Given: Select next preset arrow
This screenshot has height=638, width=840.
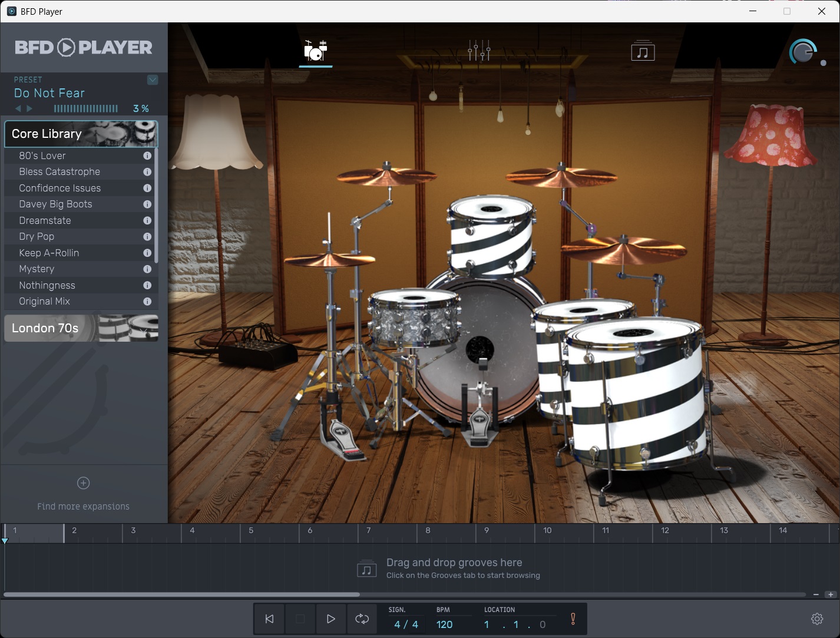Looking at the screenshot, I should (29, 108).
